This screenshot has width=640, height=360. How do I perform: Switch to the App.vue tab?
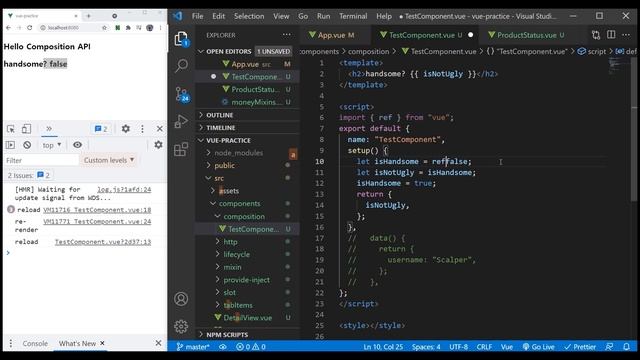coord(335,35)
